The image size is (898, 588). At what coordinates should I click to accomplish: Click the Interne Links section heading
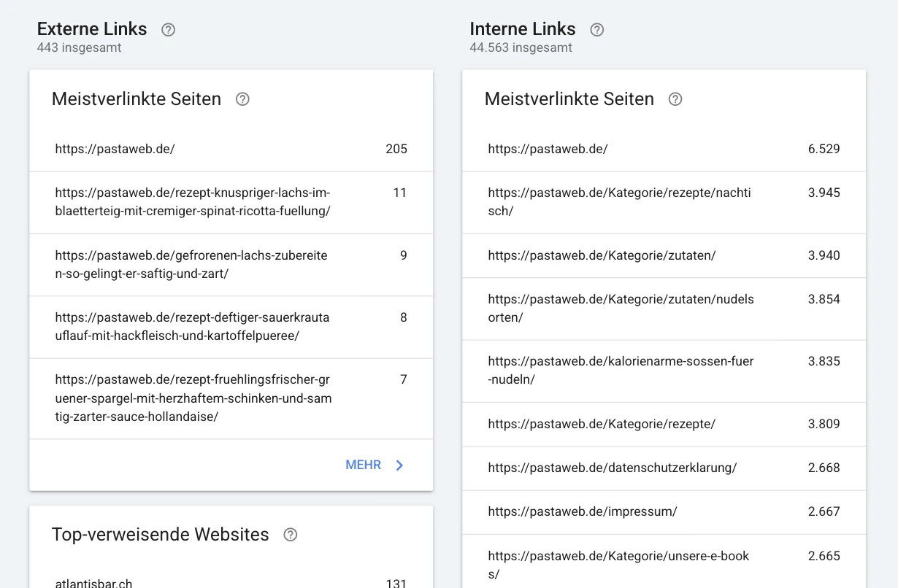tap(523, 29)
